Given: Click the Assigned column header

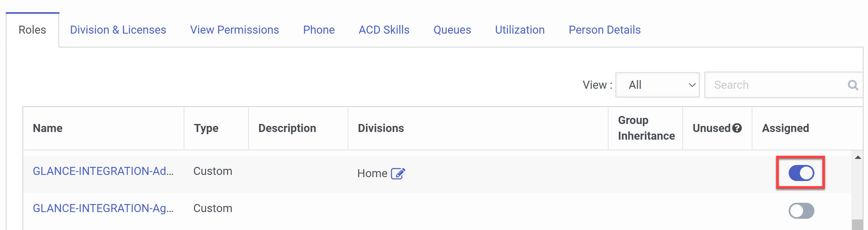Looking at the screenshot, I should [x=785, y=128].
